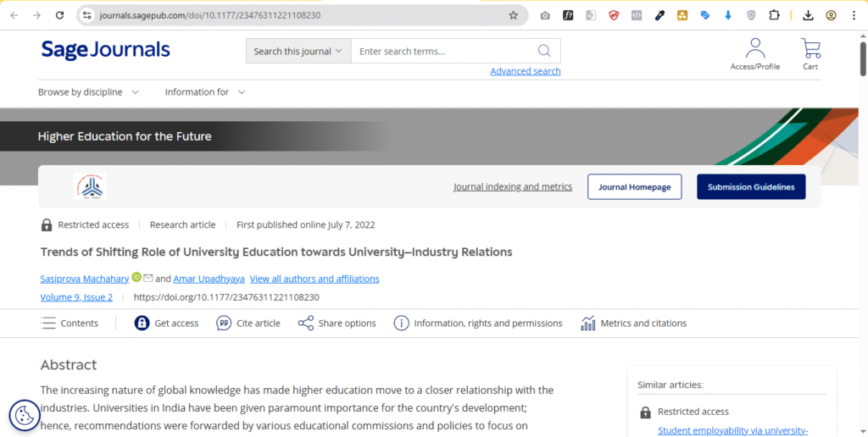This screenshot has width=868, height=437.
Task: Expand the Information for menu
Action: pyautogui.click(x=205, y=91)
